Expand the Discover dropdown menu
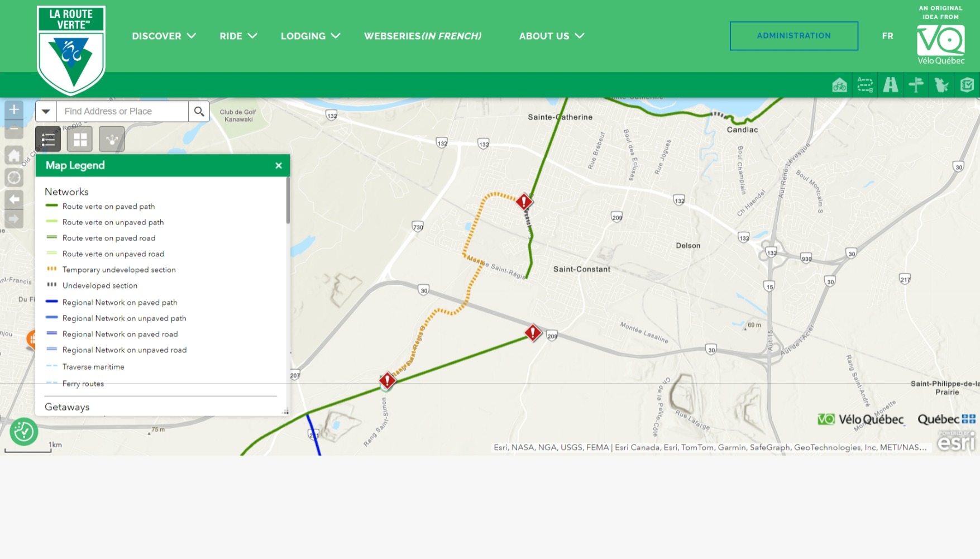This screenshot has height=559, width=980. (164, 36)
